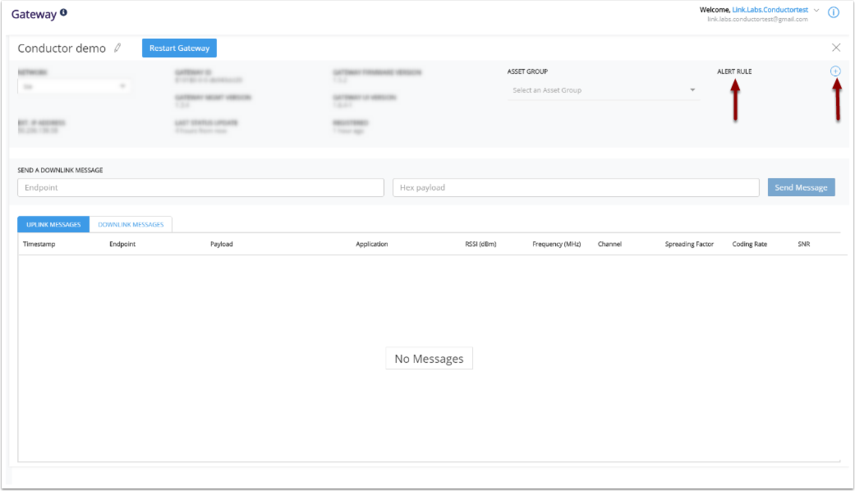Screen dimensions: 855x491
Task: Click the add icon next to Alert Rule
Action: (x=835, y=71)
